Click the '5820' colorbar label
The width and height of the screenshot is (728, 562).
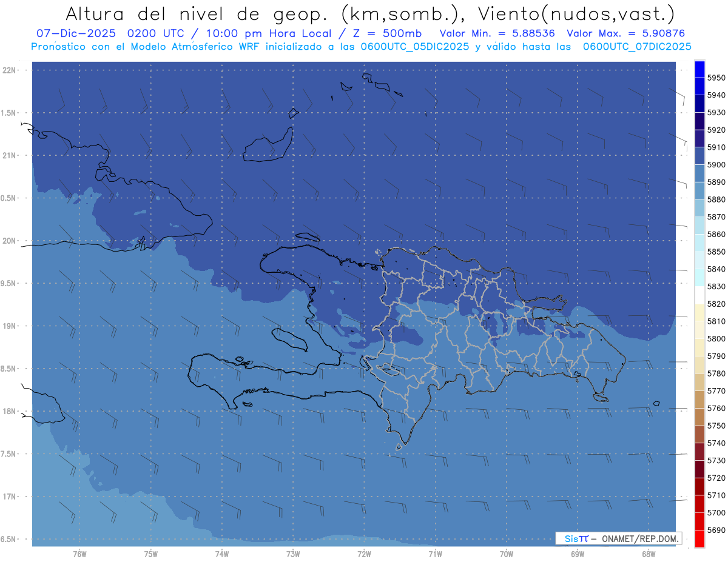716,304
